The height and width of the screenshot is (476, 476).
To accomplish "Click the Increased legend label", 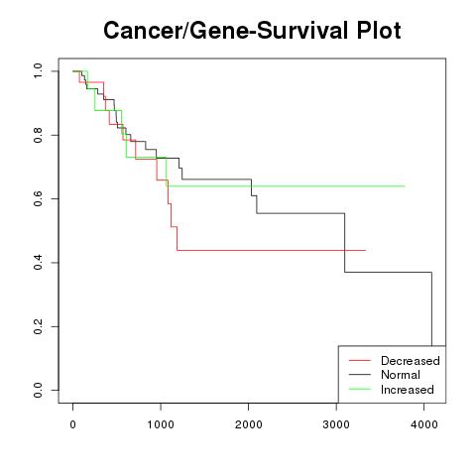I will tap(408, 390).
